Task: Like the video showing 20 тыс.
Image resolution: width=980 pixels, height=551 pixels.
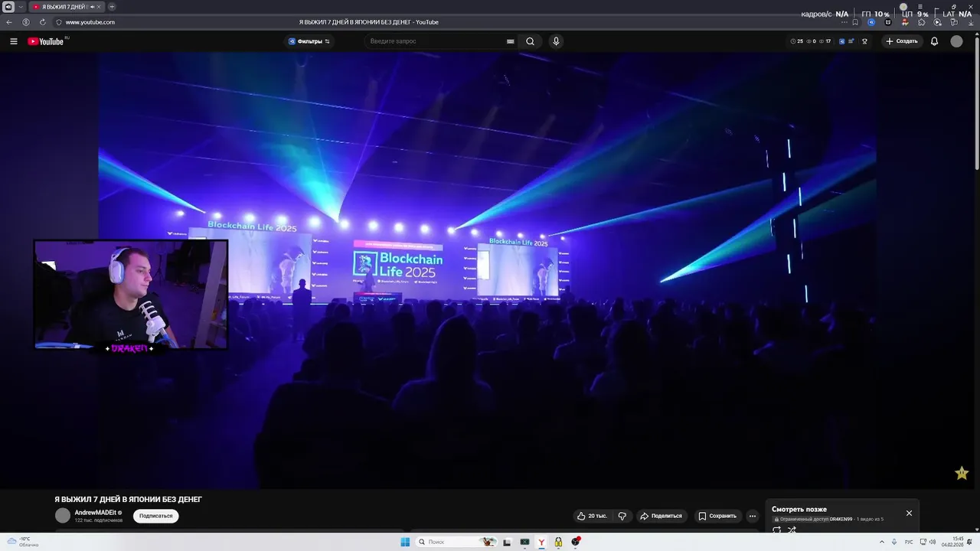Action: pyautogui.click(x=592, y=516)
